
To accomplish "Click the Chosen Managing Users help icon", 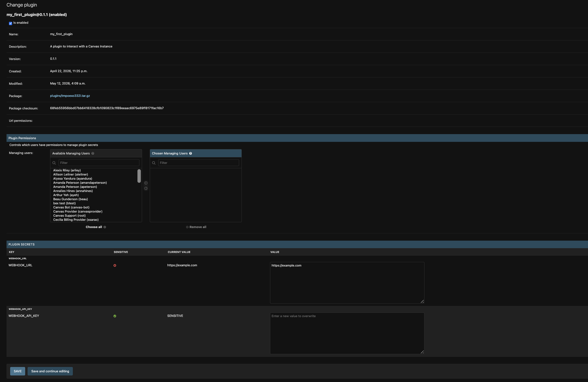I will [190, 153].
